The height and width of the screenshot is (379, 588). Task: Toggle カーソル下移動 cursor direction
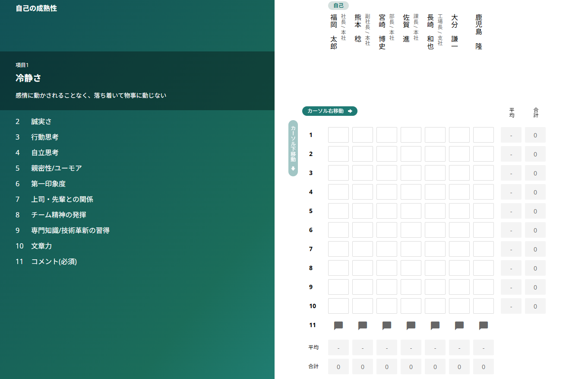coord(293,148)
